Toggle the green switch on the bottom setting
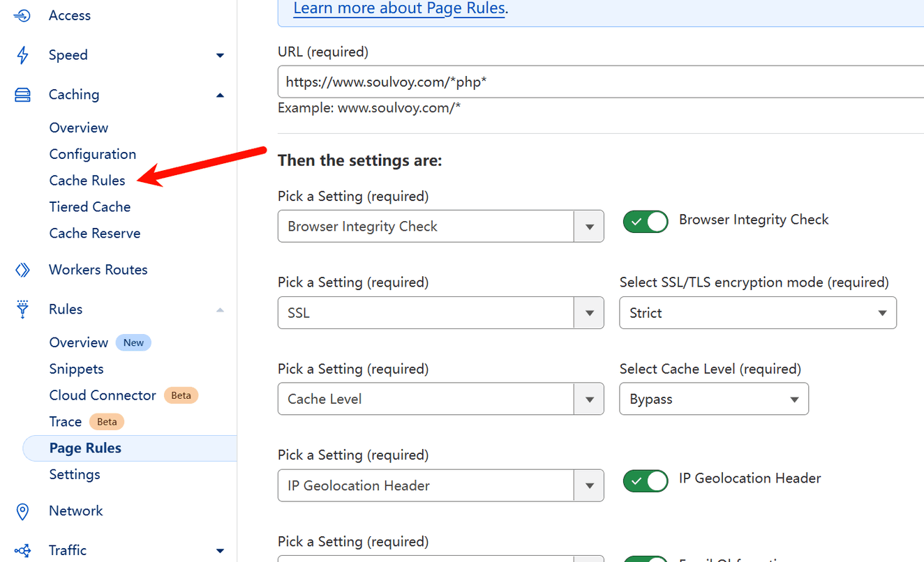The width and height of the screenshot is (924, 562). click(x=645, y=558)
